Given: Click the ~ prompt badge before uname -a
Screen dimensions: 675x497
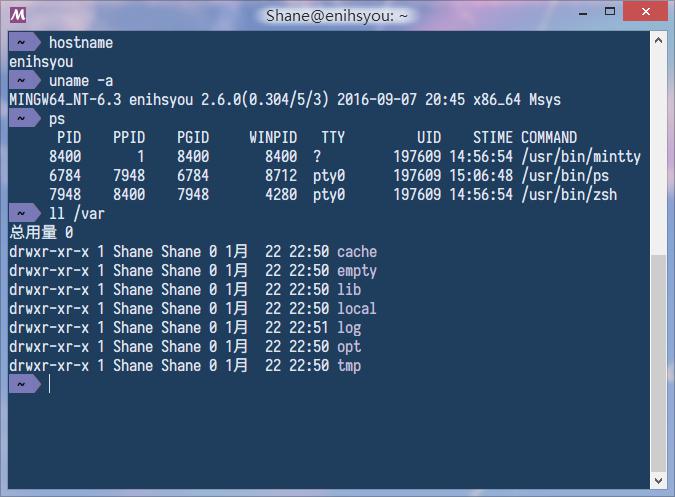Looking at the screenshot, I should pyautogui.click(x=21, y=81).
